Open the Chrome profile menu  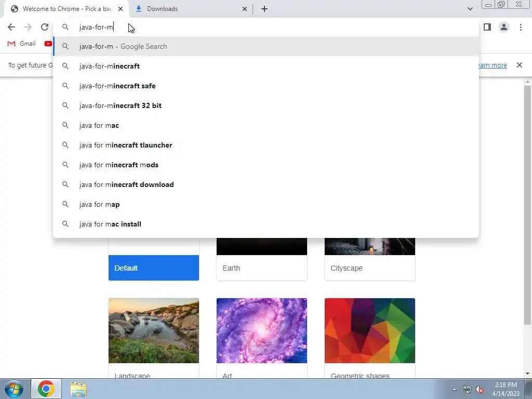(x=504, y=27)
